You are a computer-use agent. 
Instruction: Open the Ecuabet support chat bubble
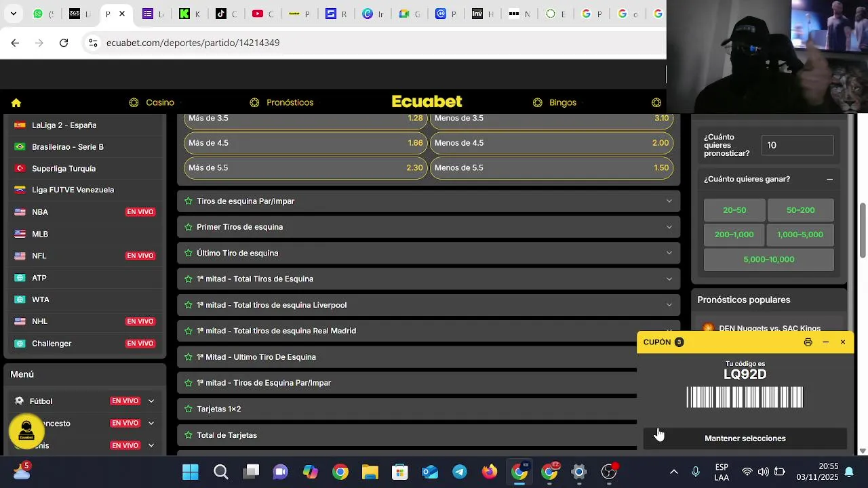(26, 431)
